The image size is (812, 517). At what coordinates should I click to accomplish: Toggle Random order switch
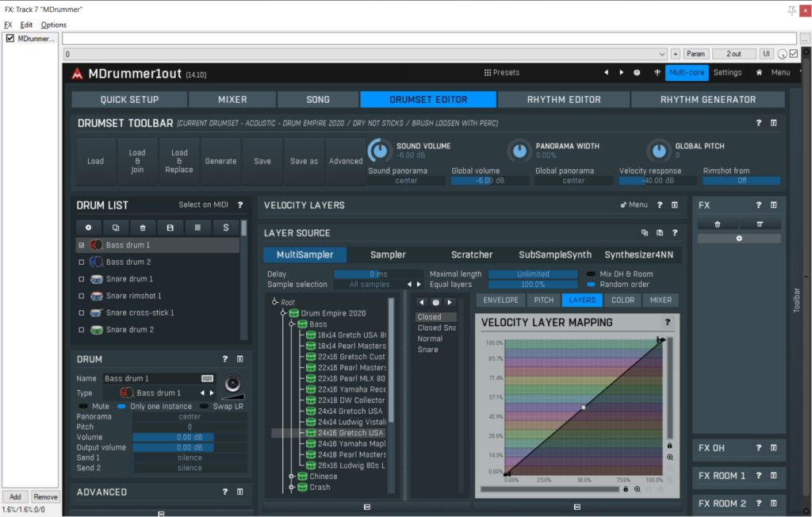[591, 285]
